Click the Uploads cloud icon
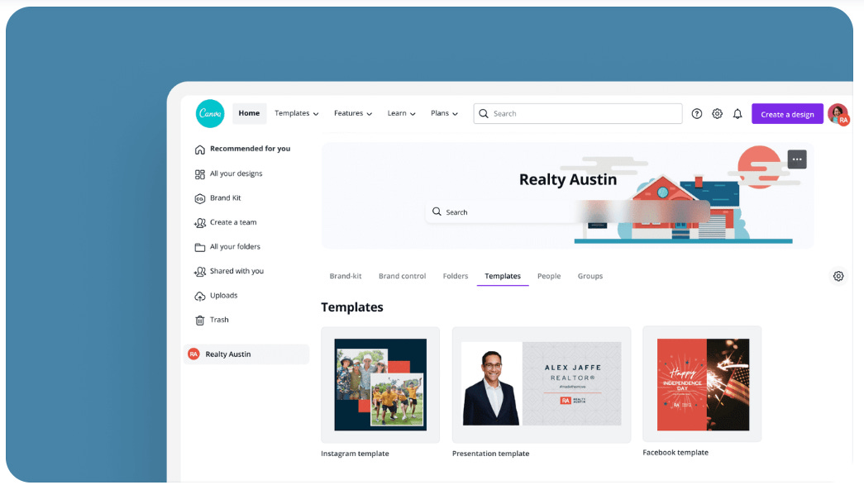The width and height of the screenshot is (864, 504). (x=199, y=296)
